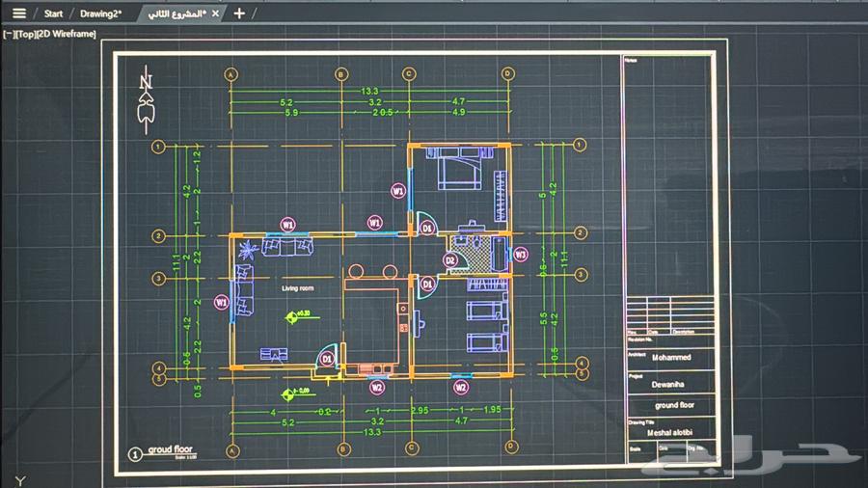The height and width of the screenshot is (488, 868).
Task: Click the D2 door tag
Action: tap(449, 259)
